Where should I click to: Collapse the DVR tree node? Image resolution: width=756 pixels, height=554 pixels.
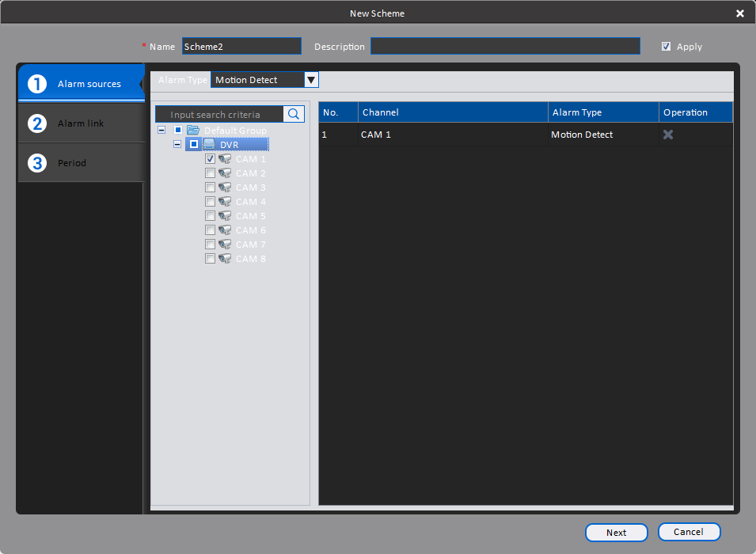coord(177,144)
